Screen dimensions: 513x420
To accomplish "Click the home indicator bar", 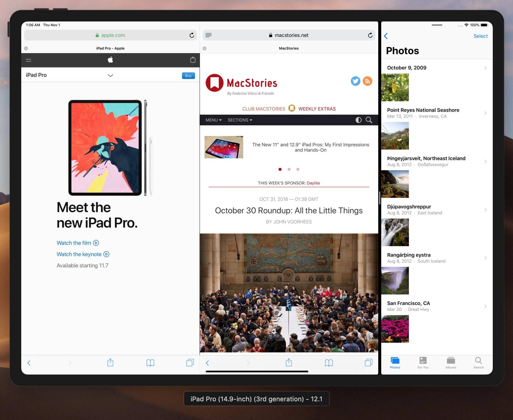I will click(x=257, y=371).
